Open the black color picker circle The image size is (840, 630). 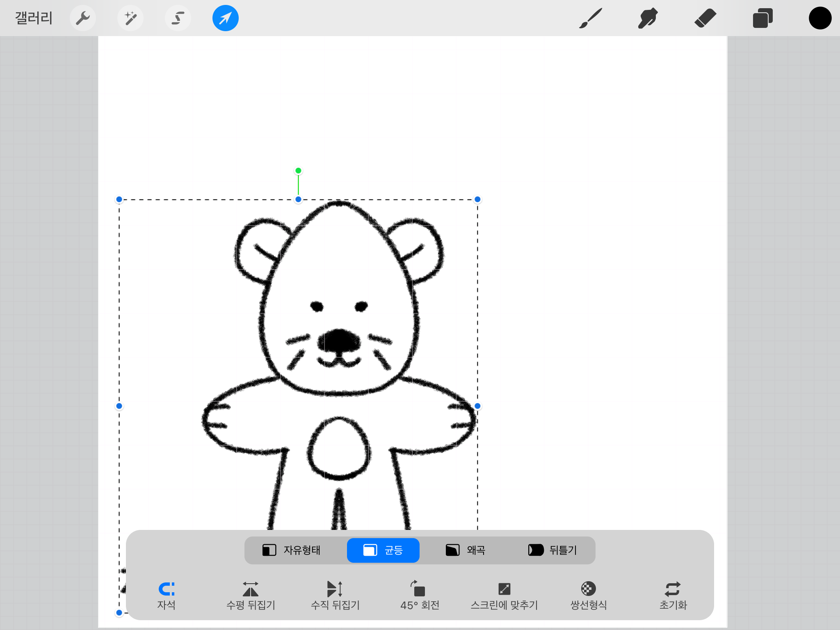click(820, 18)
